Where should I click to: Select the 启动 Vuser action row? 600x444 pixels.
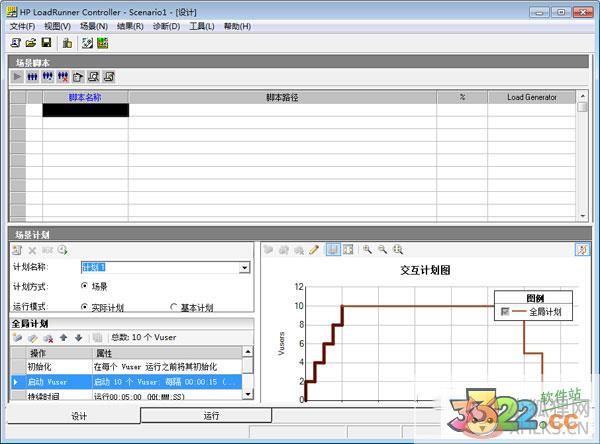click(127, 382)
